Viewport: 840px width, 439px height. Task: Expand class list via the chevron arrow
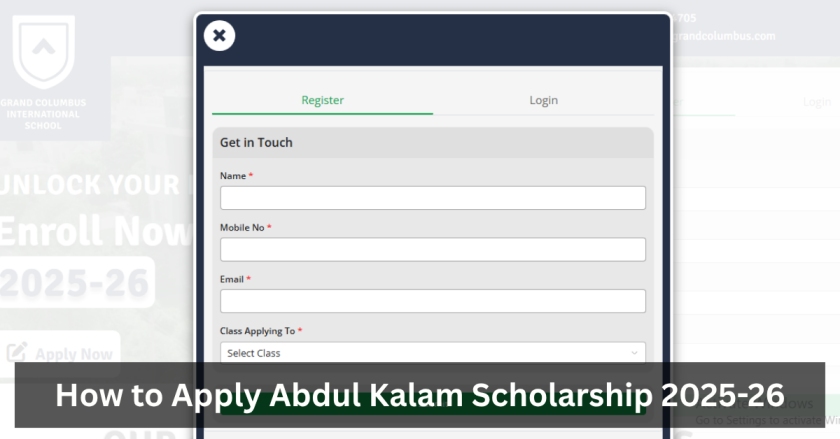tap(634, 353)
